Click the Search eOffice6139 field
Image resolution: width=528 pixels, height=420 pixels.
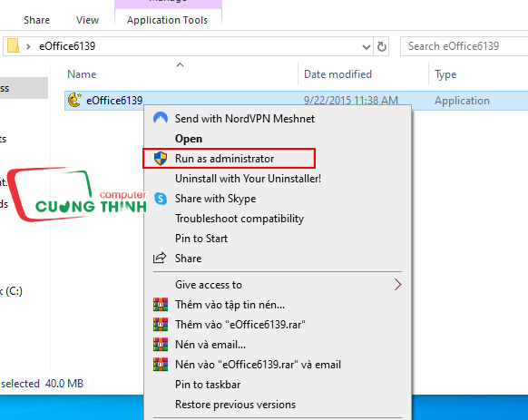(464, 46)
